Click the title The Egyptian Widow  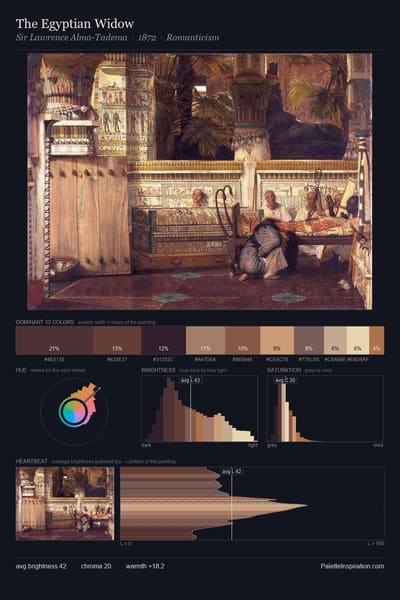pyautogui.click(x=75, y=24)
